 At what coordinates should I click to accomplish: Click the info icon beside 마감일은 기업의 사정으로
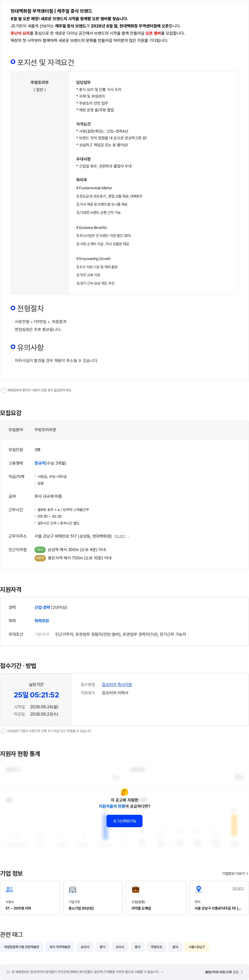click(x=3, y=731)
